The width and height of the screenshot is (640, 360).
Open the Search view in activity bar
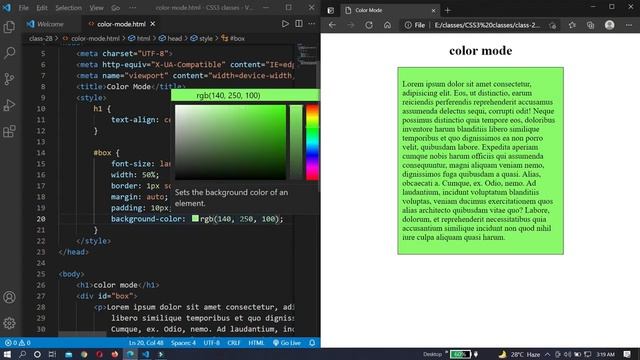tap(9, 53)
